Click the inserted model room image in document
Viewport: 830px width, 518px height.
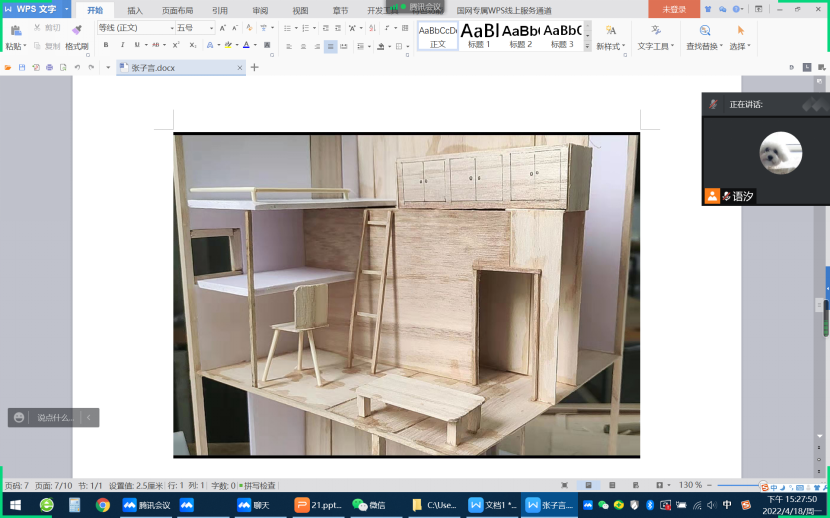click(x=406, y=295)
